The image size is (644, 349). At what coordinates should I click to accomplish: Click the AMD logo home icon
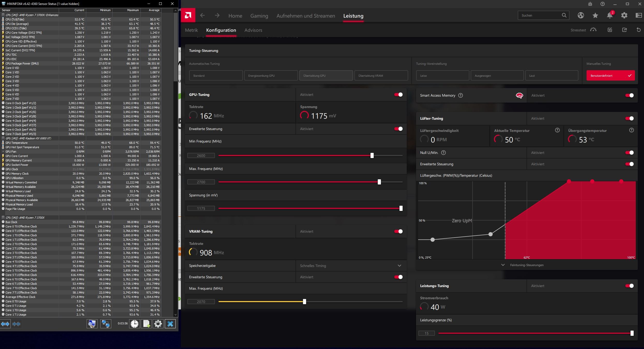tap(188, 15)
